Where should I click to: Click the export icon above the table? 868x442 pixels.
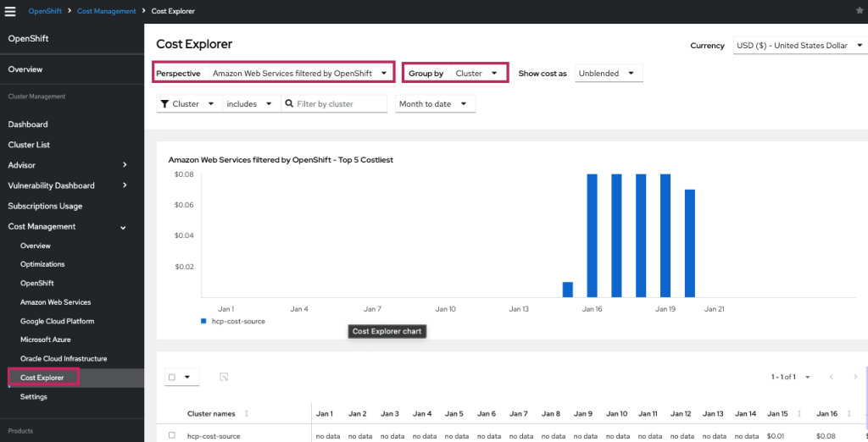224,377
